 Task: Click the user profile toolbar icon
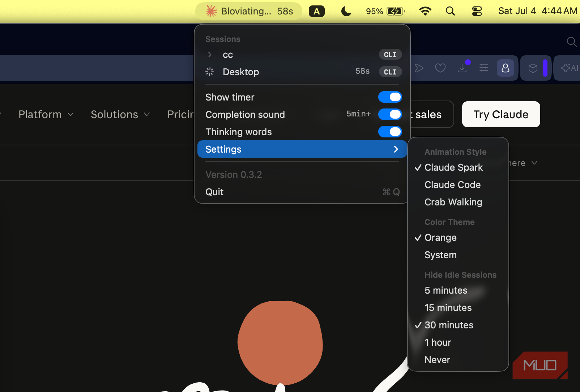click(506, 68)
